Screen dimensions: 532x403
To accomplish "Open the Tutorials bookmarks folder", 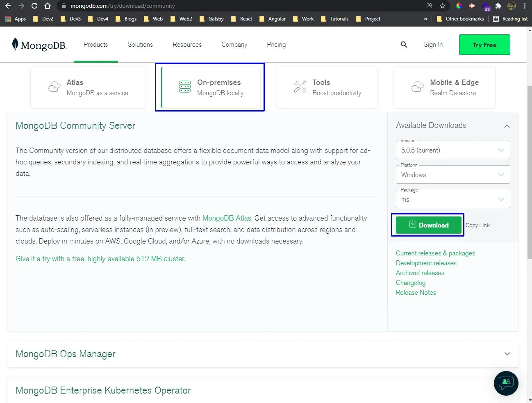I will click(334, 19).
